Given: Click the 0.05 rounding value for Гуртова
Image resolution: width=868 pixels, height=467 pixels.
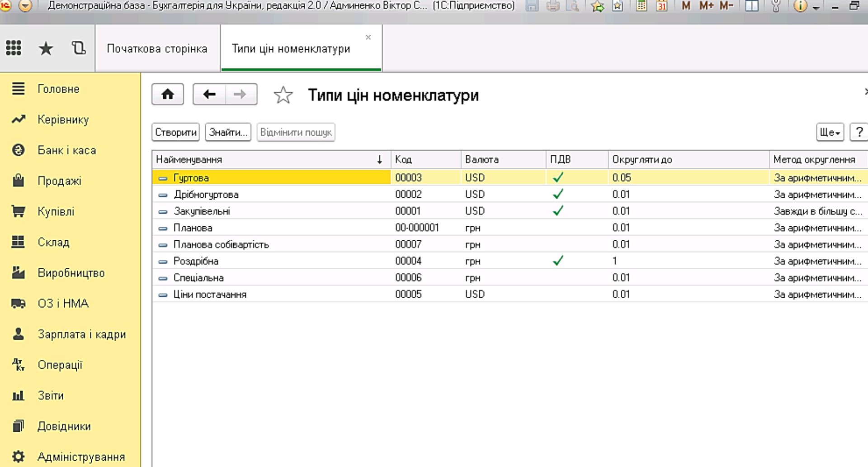Looking at the screenshot, I should [x=689, y=177].
